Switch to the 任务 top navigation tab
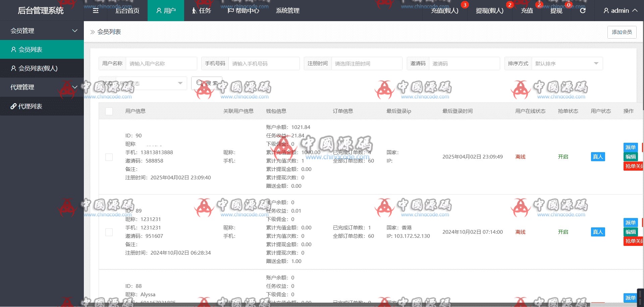The width and height of the screenshot is (644, 307). coord(201,10)
